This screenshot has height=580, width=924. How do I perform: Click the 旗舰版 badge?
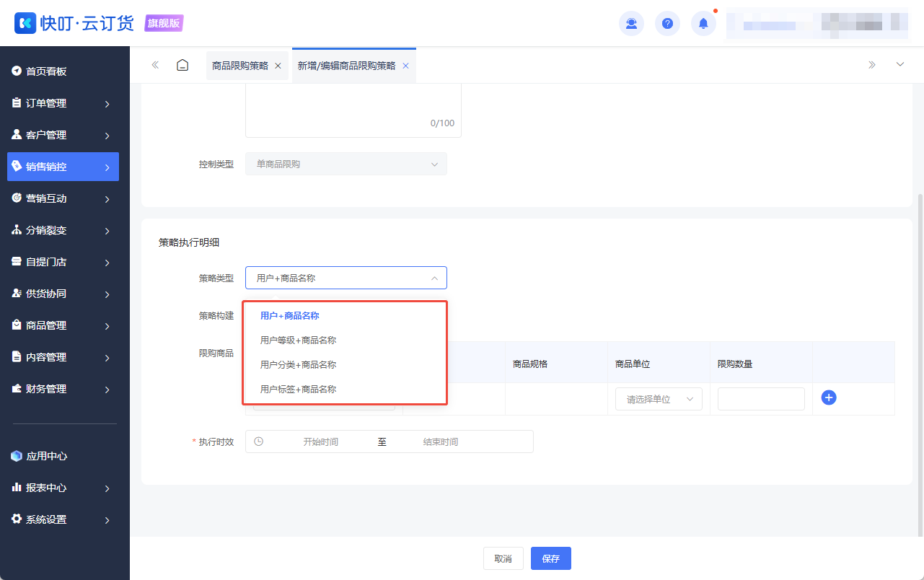164,23
